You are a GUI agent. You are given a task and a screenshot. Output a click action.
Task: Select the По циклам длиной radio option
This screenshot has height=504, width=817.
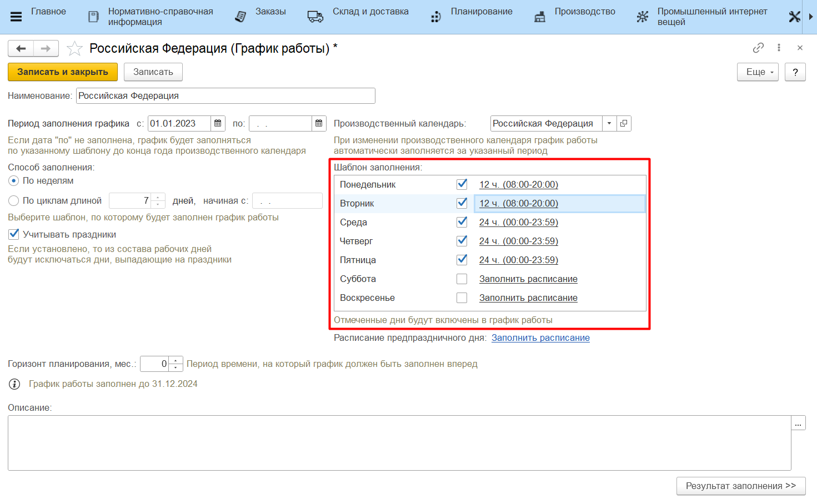pos(14,201)
